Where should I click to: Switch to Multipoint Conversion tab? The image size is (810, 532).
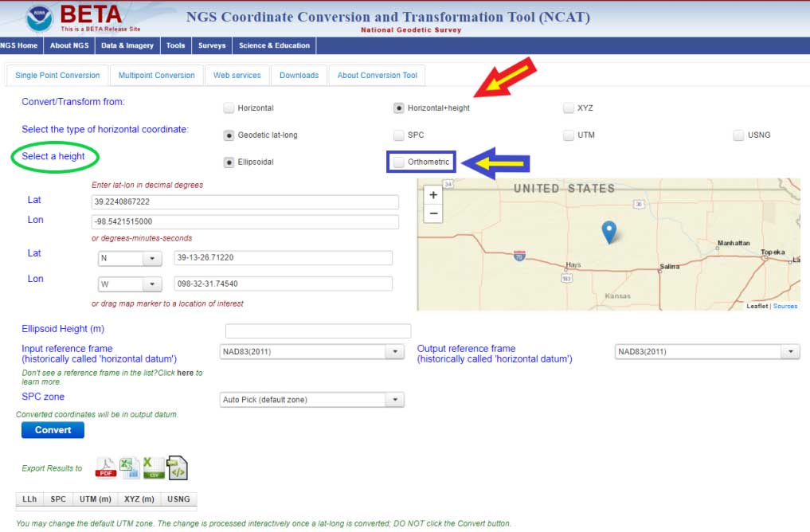(x=156, y=76)
